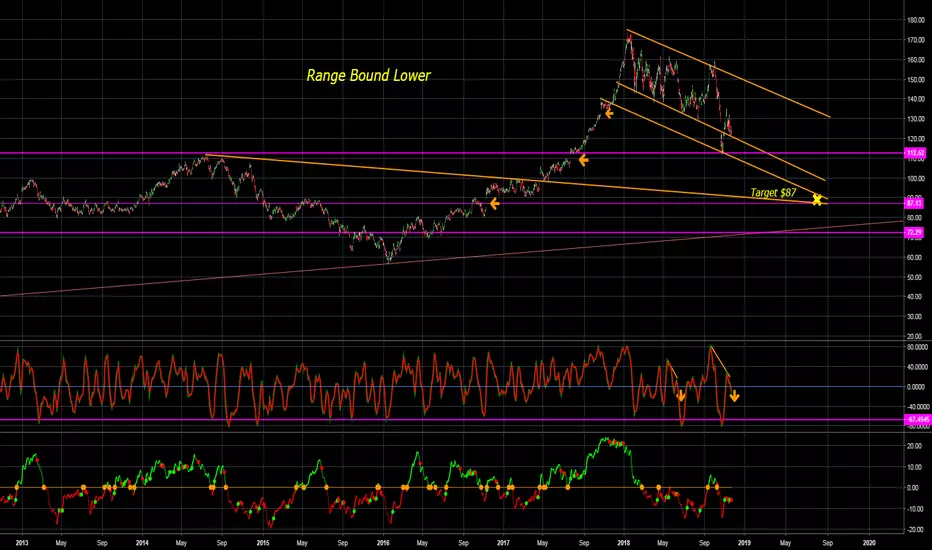Screen dimensions: 932x550
Task: Click 30.00 on the price axis
Action: pyautogui.click(x=915, y=316)
